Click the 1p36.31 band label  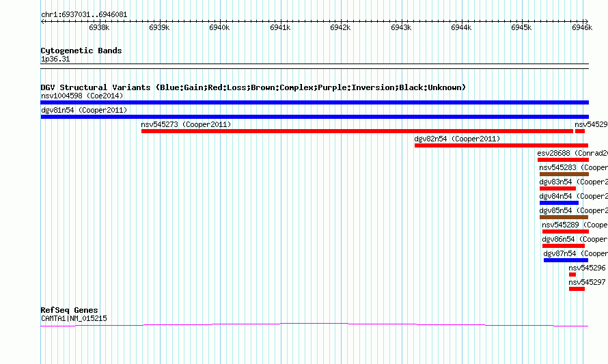click(55, 59)
